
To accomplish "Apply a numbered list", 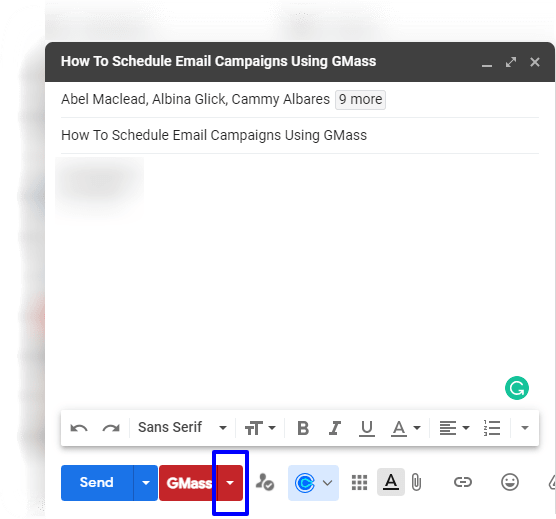I will 492,428.
